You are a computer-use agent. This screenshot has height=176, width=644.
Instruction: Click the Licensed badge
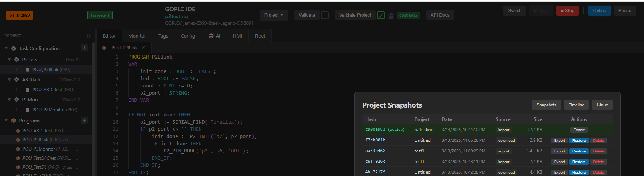(x=100, y=16)
